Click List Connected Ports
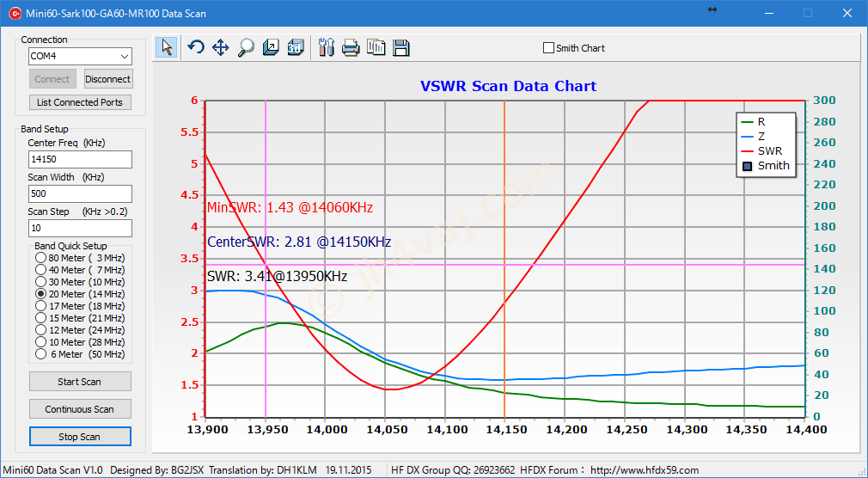 pos(80,102)
